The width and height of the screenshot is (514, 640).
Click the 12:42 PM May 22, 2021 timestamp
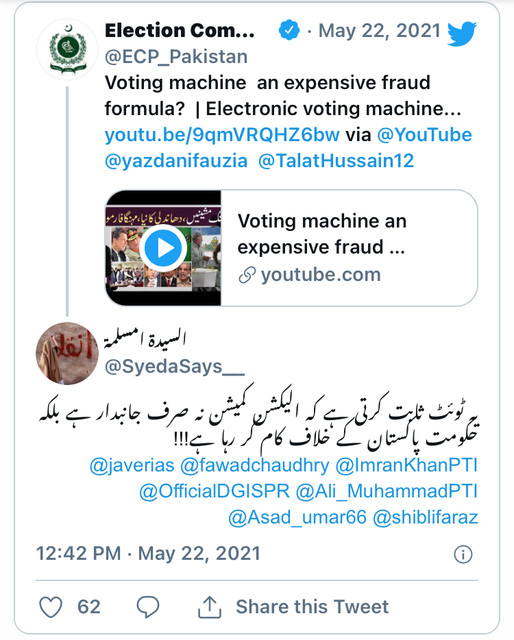(x=148, y=554)
